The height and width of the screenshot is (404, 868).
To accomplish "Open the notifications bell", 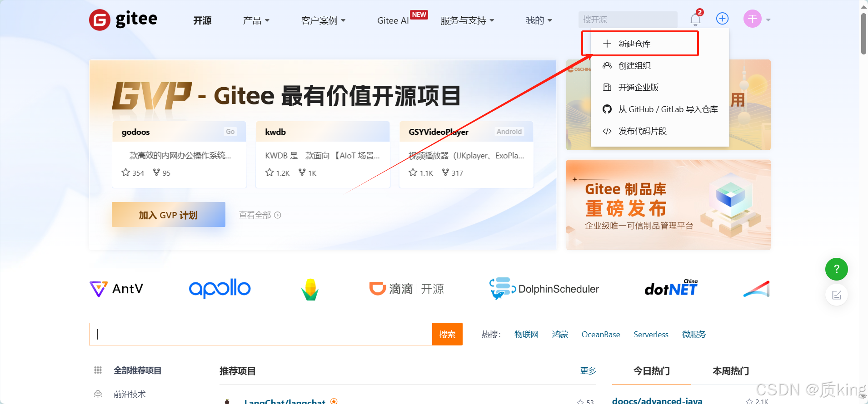I will coord(695,19).
